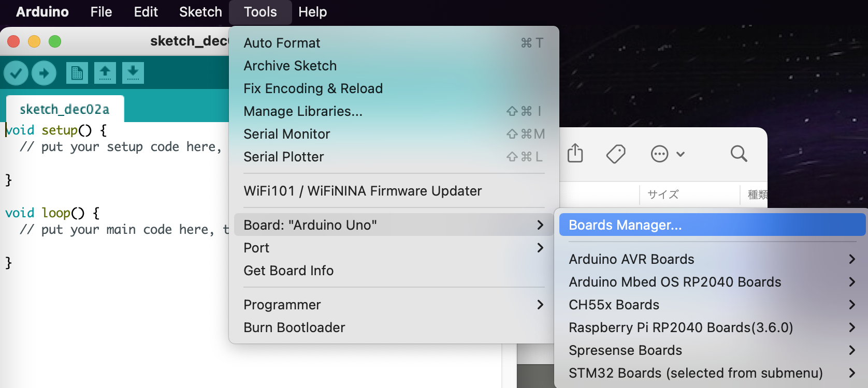Expand the Port submenu
Viewport: 868px width, 388px height.
point(394,248)
